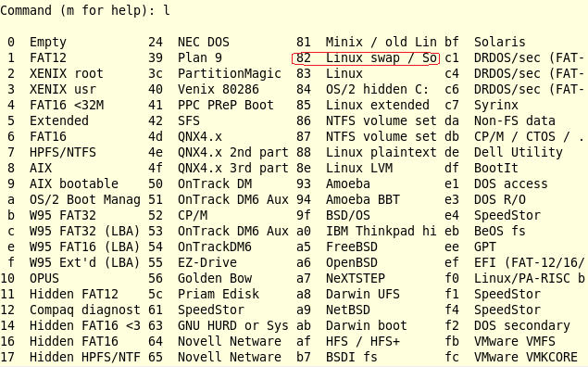Click the Dell Utility entry
Viewport: 588px width, 367px height.
point(504,152)
